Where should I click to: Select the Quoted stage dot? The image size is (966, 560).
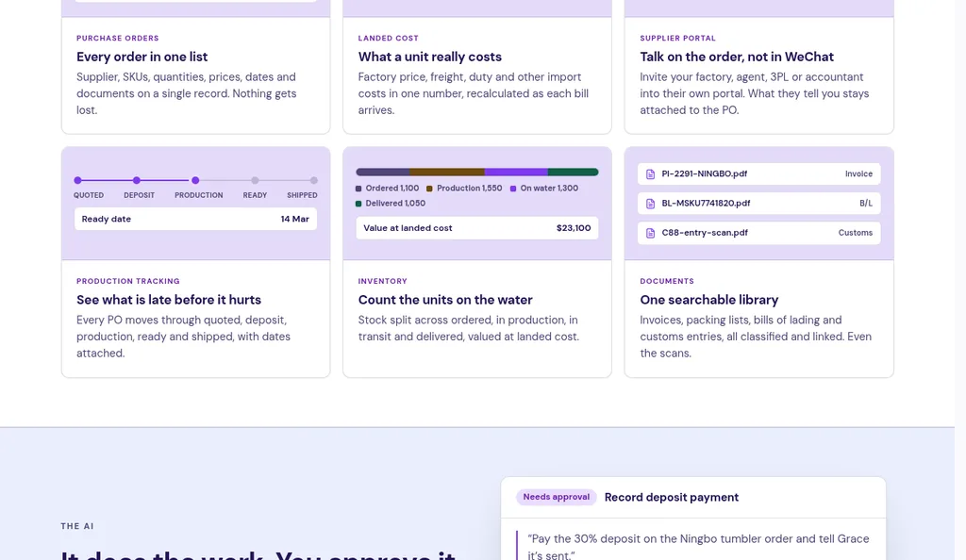(x=77, y=180)
